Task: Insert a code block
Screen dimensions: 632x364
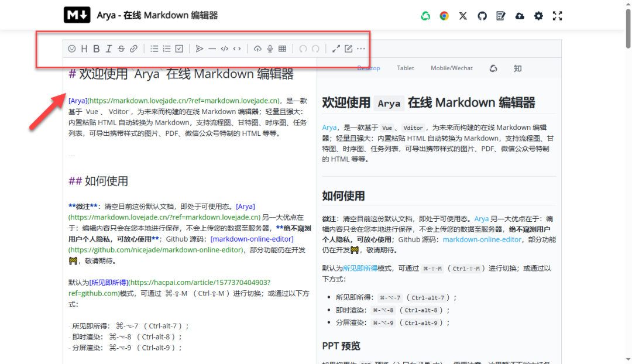Action: click(225, 49)
